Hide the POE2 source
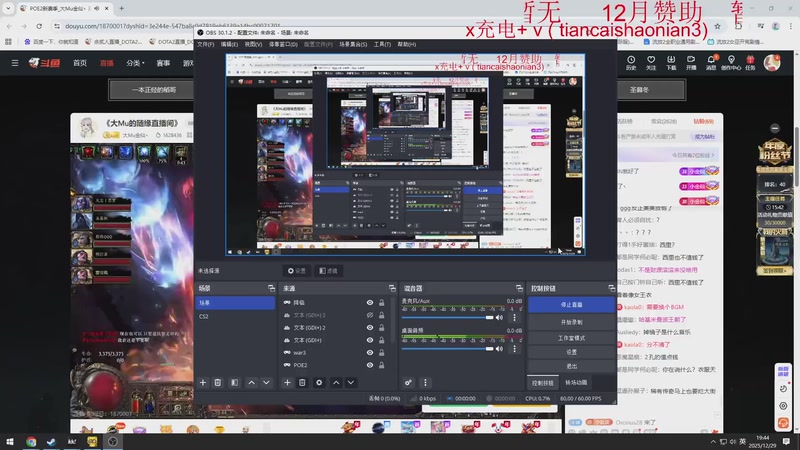This screenshot has width=800, height=450. tap(370, 365)
